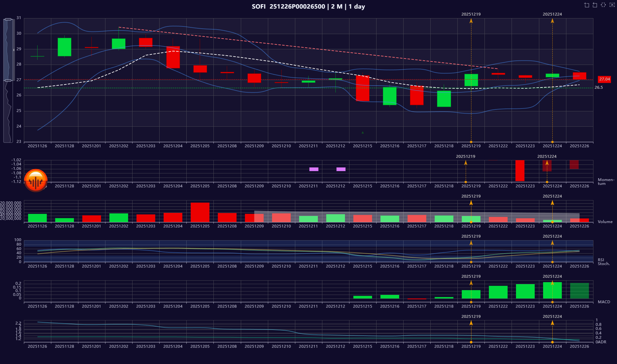This screenshot has height=364, width=617.
Task: Click the 20251219 arrow marker atop price chart
Action: pyautogui.click(x=471, y=21)
